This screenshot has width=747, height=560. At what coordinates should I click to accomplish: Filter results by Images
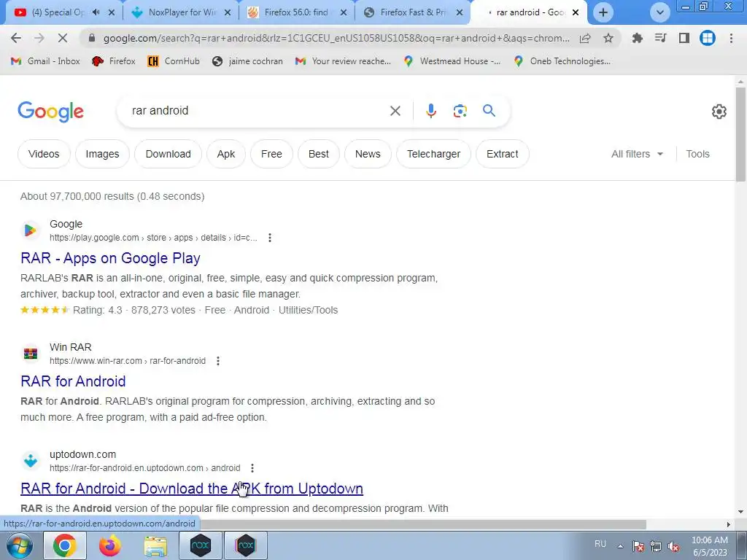pyautogui.click(x=102, y=154)
